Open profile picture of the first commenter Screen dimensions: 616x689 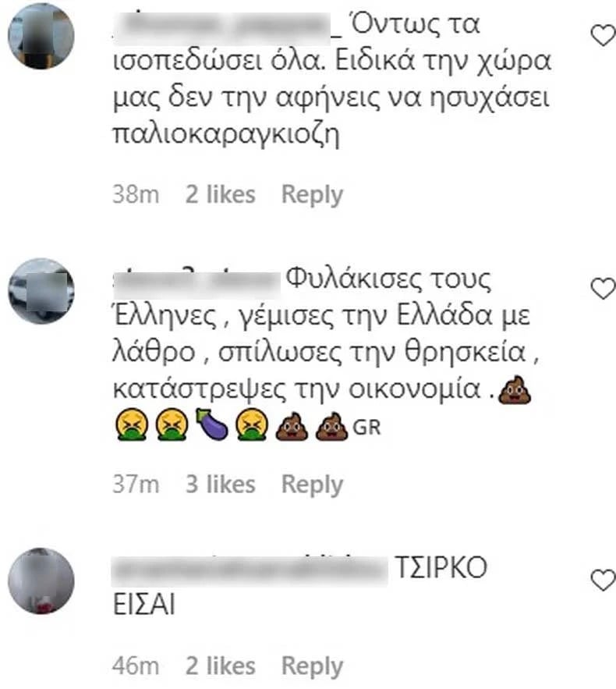pyautogui.click(x=41, y=36)
